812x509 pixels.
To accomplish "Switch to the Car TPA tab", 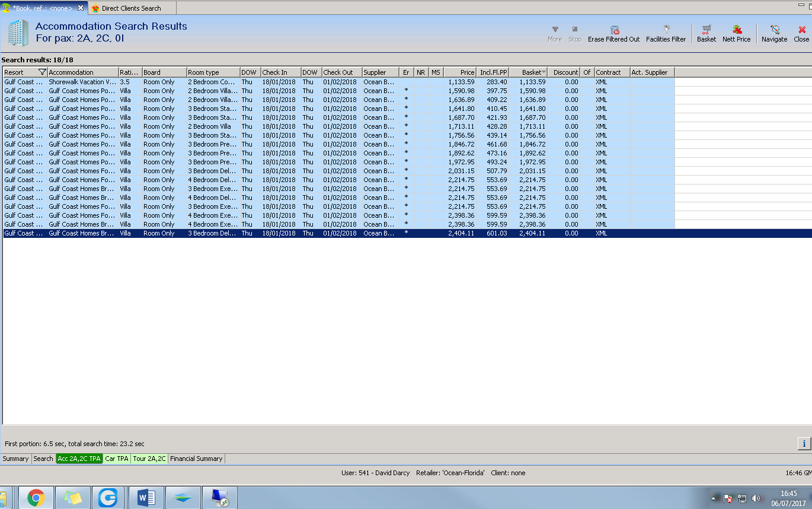I will click(117, 459).
